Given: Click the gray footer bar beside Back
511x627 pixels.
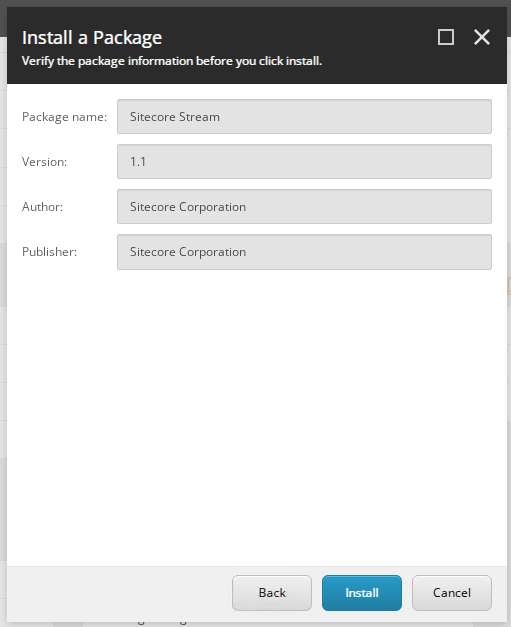Looking at the screenshot, I should [120, 594].
